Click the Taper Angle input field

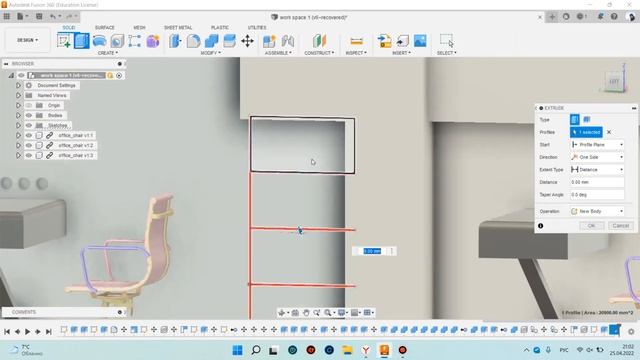coord(597,195)
